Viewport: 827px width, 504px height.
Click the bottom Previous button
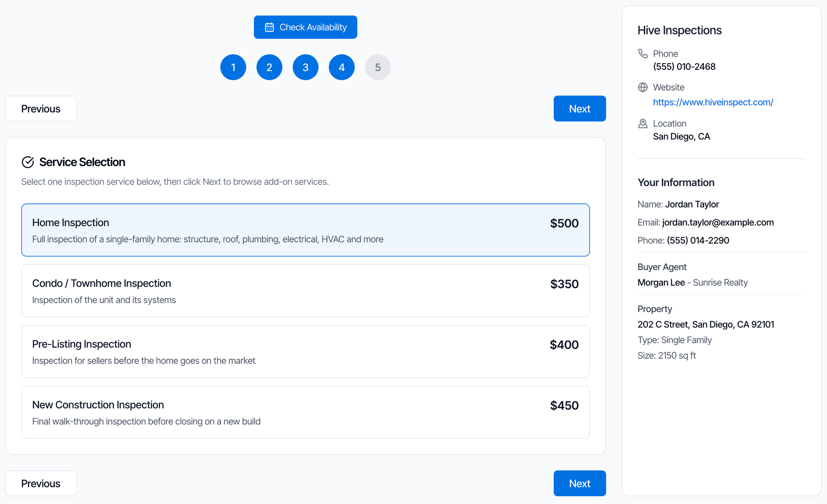tap(41, 483)
